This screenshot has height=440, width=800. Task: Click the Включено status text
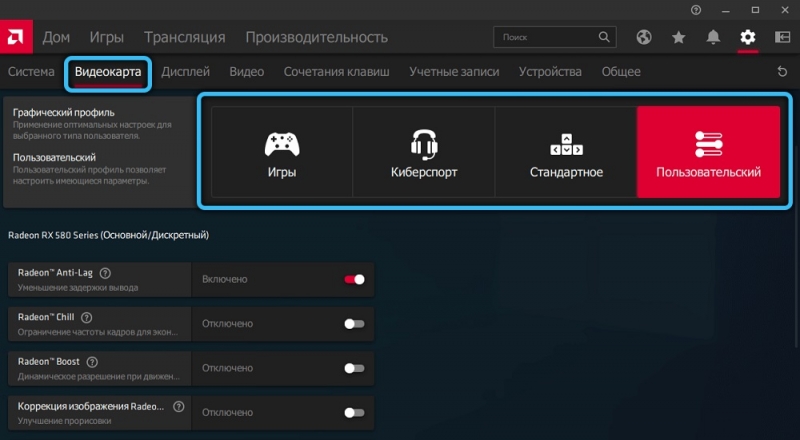(224, 279)
